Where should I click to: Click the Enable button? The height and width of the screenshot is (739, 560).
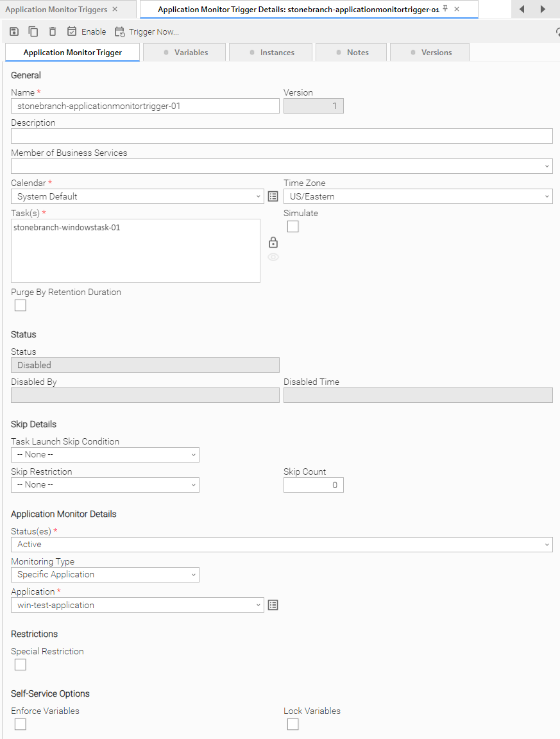(x=87, y=31)
